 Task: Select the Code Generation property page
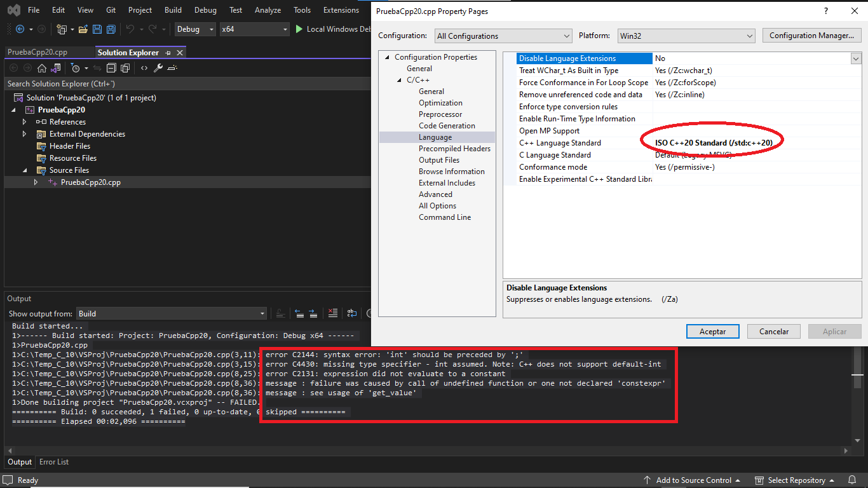(x=447, y=126)
